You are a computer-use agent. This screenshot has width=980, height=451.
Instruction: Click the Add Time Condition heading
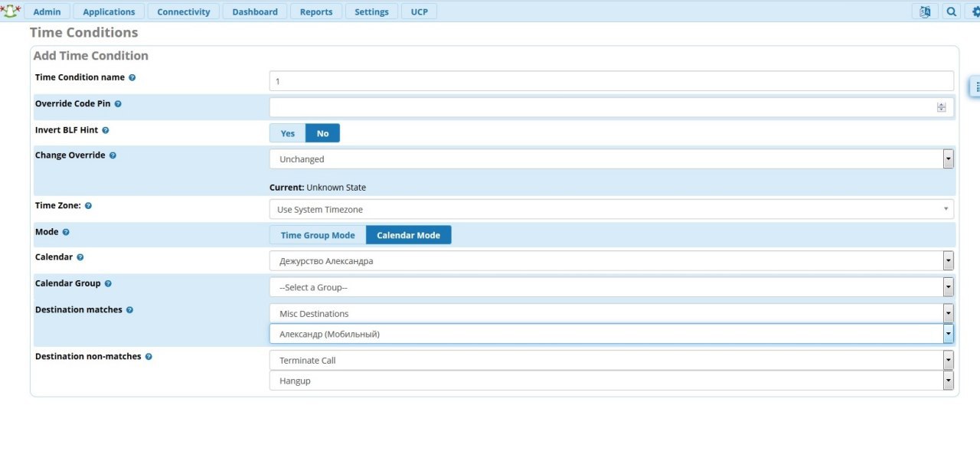click(91, 56)
